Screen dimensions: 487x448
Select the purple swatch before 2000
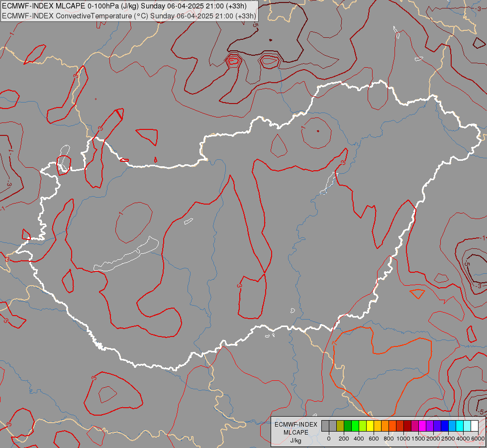click(x=430, y=426)
